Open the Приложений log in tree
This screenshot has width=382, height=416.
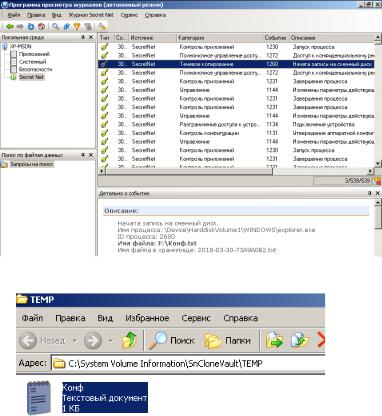30,54
